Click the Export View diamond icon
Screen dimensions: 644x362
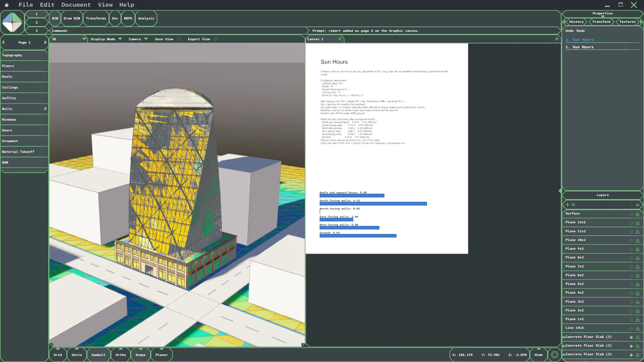[216, 39]
